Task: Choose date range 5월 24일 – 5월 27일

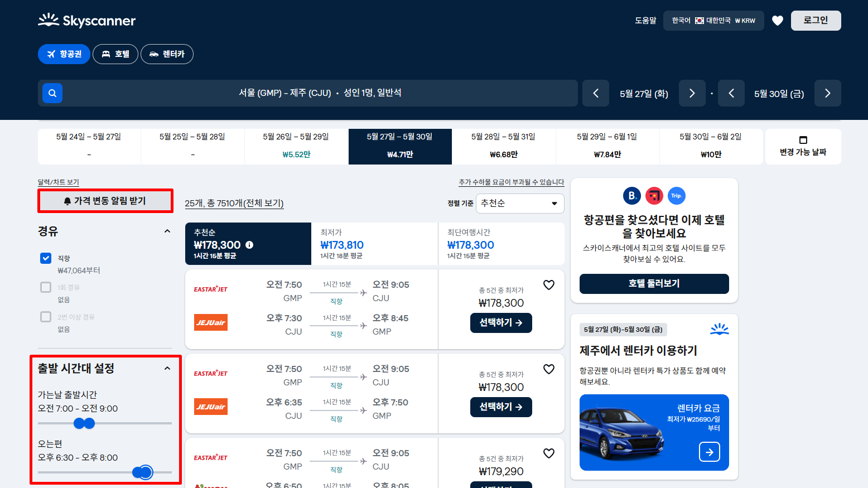Action: pyautogui.click(x=89, y=146)
